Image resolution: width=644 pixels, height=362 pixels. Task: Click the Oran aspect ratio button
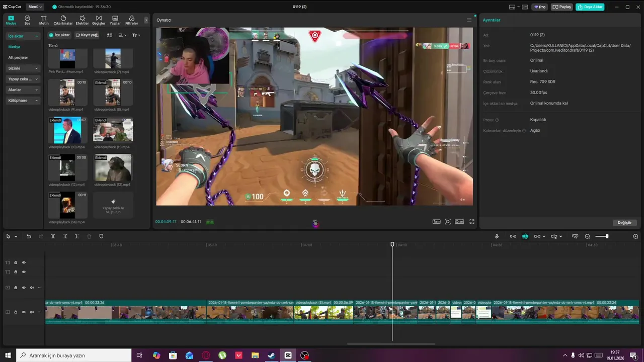[x=459, y=222]
